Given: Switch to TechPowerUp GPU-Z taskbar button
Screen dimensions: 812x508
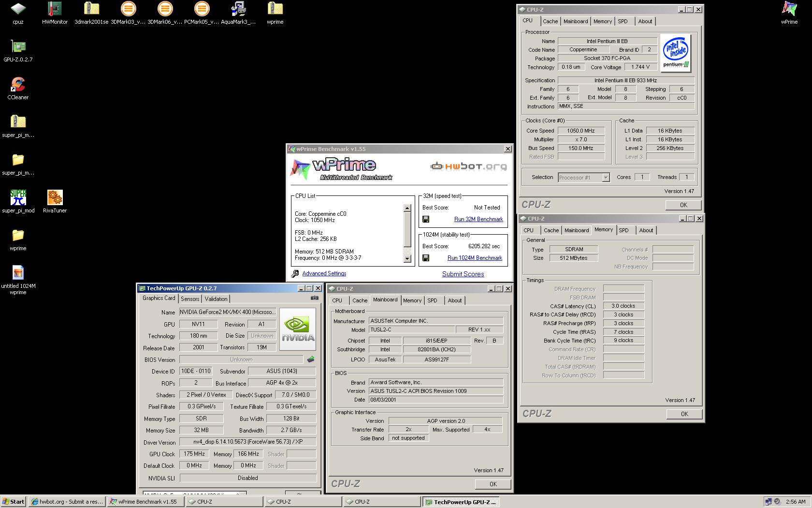Looking at the screenshot, I should point(461,502).
